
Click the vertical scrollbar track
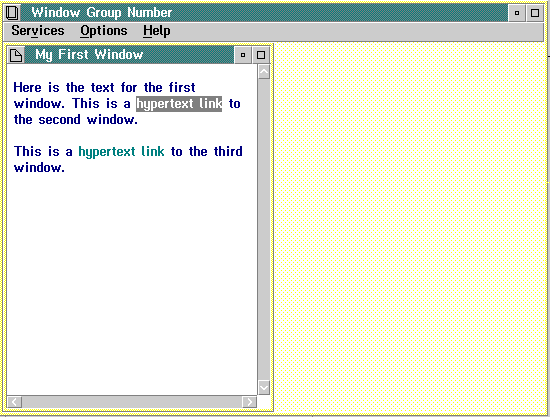tap(264, 230)
